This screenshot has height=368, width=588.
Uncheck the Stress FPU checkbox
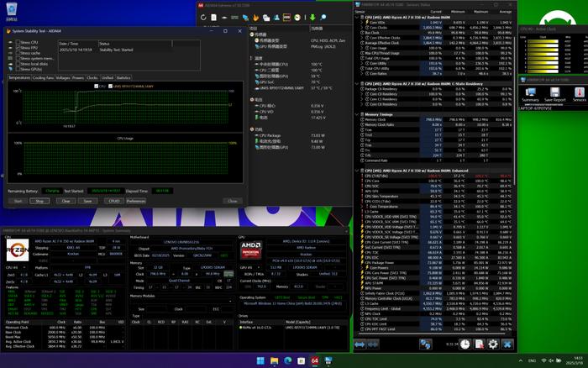coord(18,48)
